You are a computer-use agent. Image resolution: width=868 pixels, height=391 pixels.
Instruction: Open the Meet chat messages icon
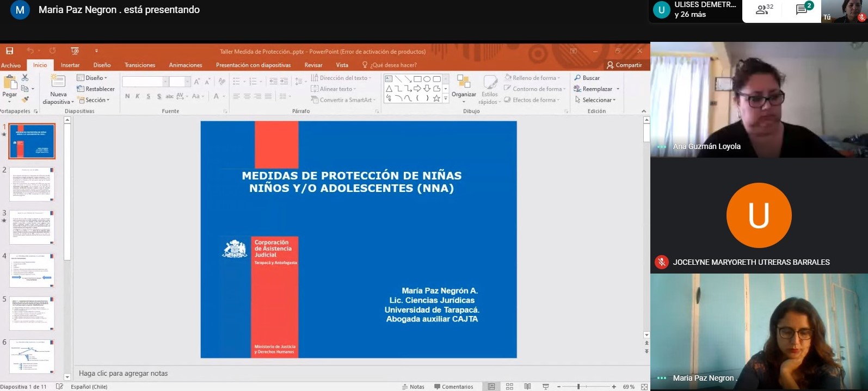click(x=802, y=10)
